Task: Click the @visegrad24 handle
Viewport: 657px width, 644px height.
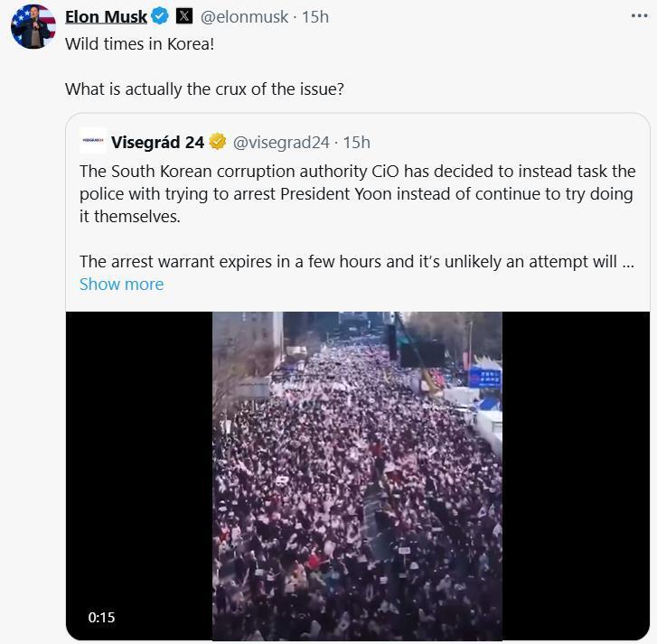Action: point(281,142)
